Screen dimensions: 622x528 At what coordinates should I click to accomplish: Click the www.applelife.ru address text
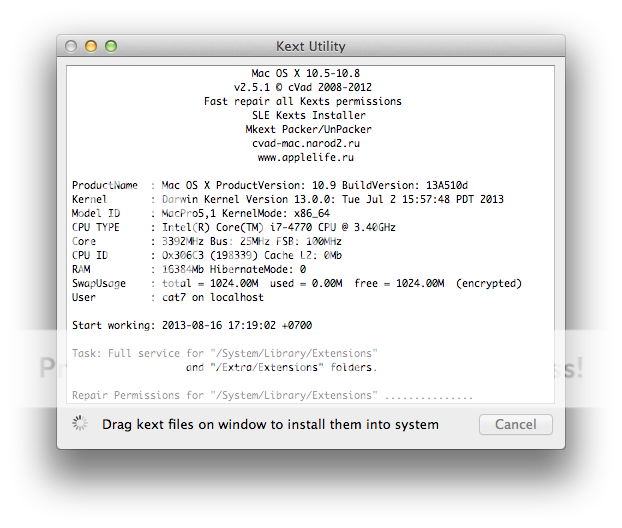[304, 157]
